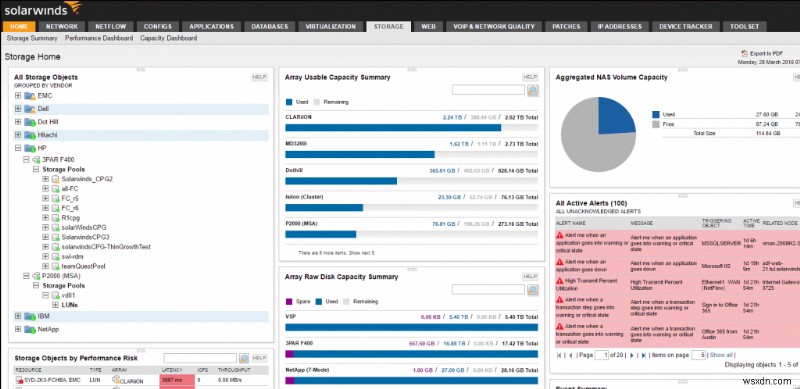800x389 pixels.
Task: Go to previous page of alerts
Action: pos(570,355)
